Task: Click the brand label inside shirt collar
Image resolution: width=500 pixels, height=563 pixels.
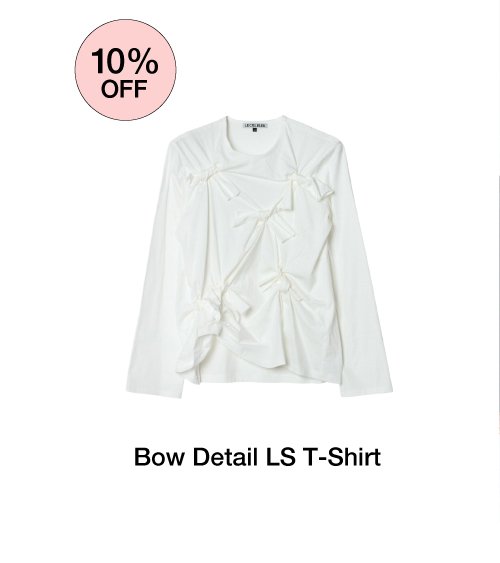Action: [256, 126]
